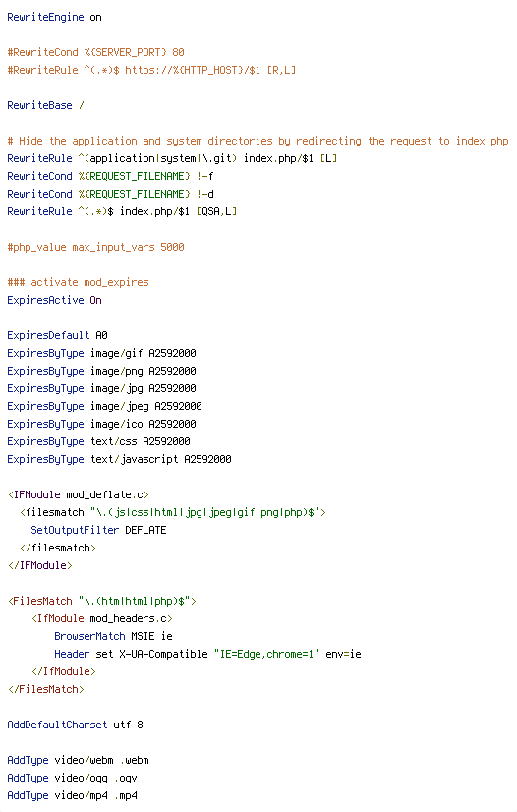Click the SetOutputFilter DEFLATE line
The image size is (517, 812).
coord(98,530)
